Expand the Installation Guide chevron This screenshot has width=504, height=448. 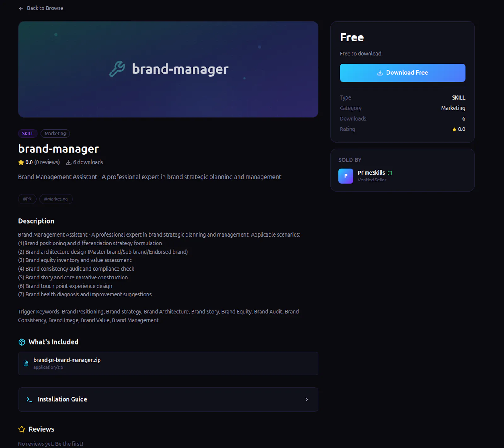point(306,399)
